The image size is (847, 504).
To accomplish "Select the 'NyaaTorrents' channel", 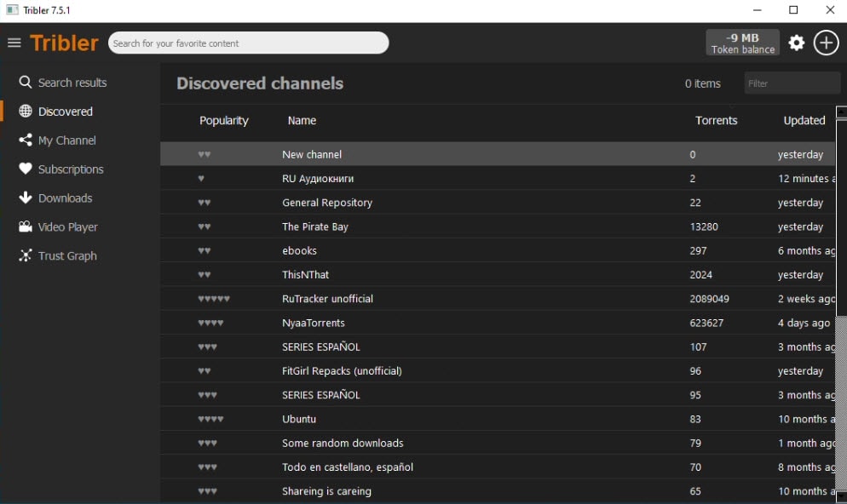I will tap(498, 323).
